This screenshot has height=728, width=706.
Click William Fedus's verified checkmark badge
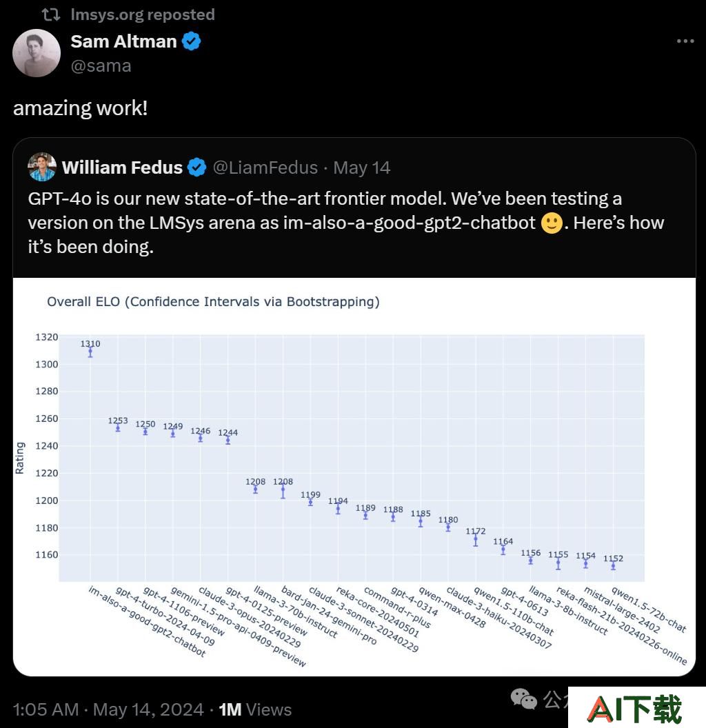(x=197, y=168)
